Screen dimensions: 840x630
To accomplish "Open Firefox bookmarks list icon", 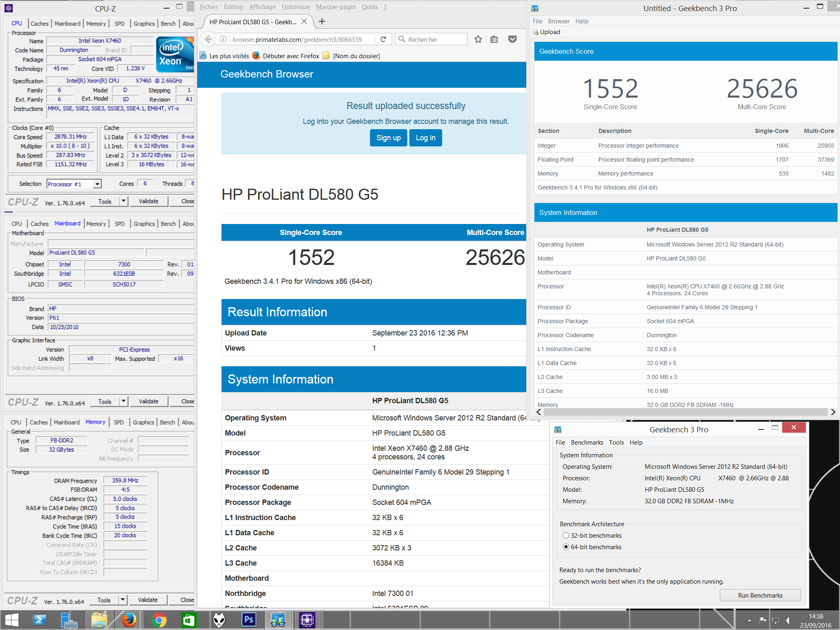I will 494,39.
